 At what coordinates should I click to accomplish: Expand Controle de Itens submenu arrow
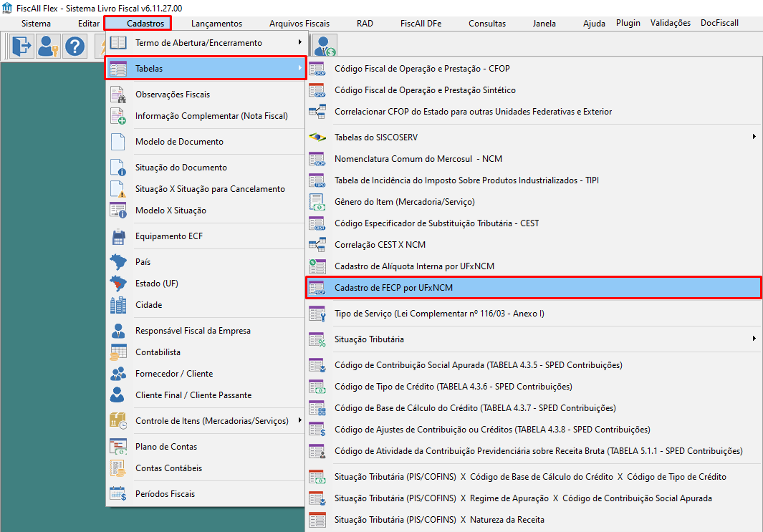point(299,420)
